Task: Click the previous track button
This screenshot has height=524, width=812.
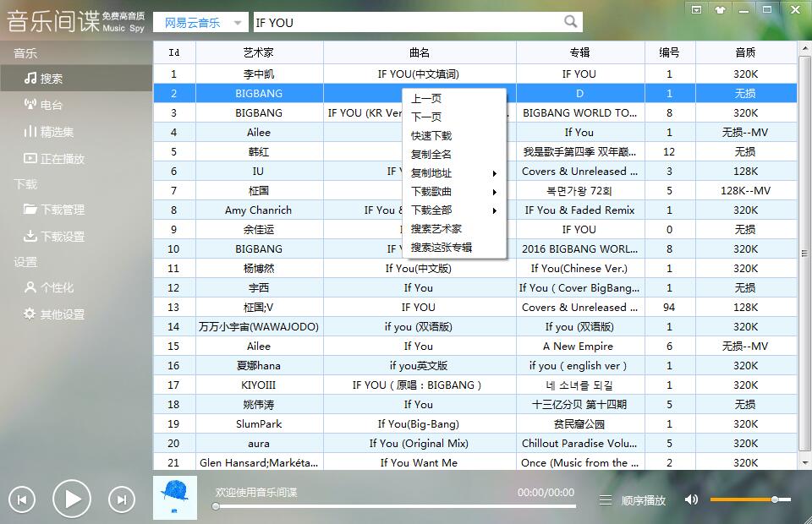Action: pyautogui.click(x=22, y=499)
